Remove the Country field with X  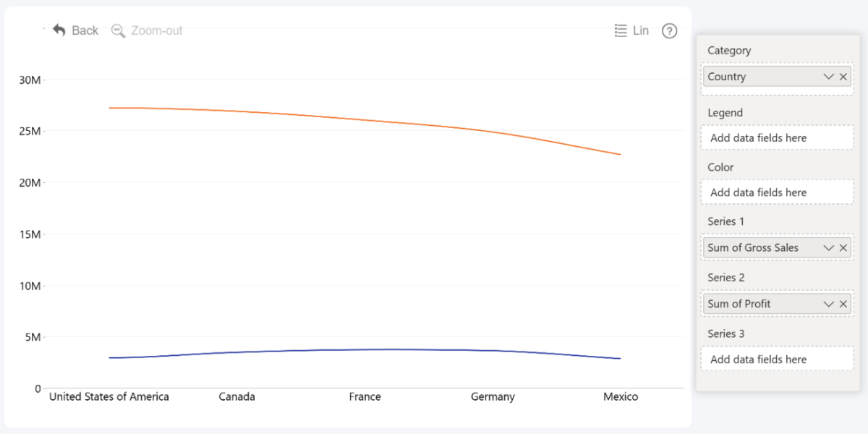pos(843,77)
